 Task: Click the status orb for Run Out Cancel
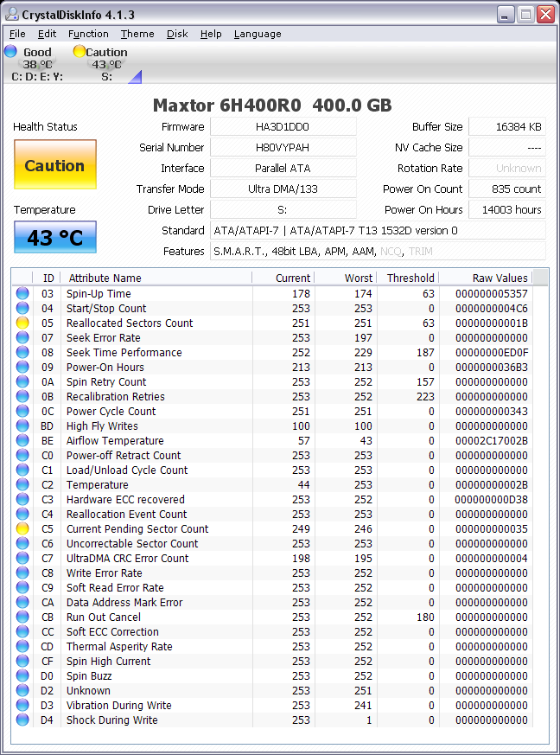coord(22,617)
